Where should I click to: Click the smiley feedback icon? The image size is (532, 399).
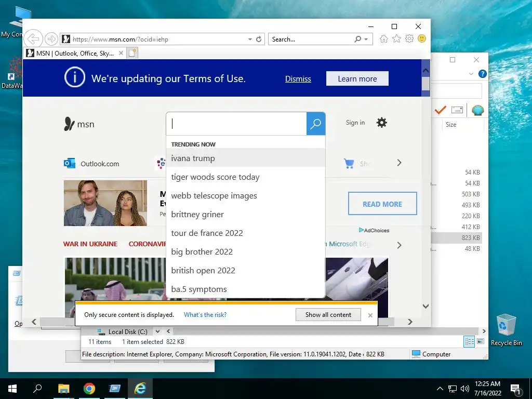tap(422, 38)
